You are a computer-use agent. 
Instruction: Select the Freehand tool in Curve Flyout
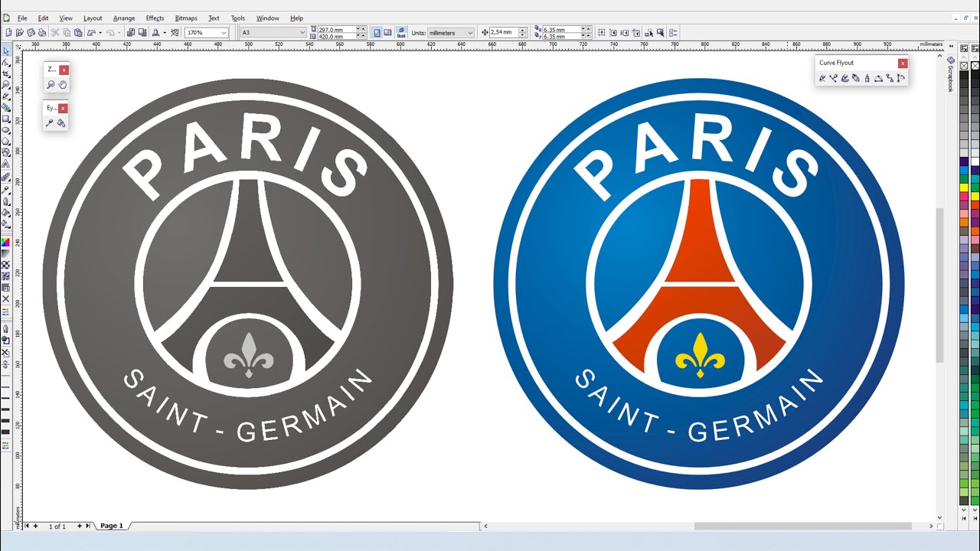click(822, 78)
